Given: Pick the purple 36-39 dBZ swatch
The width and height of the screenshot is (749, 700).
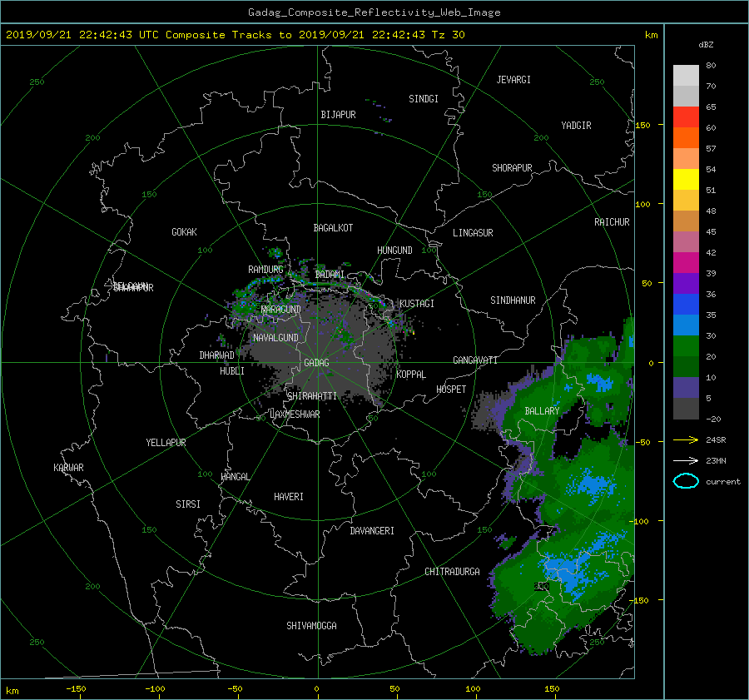Looking at the screenshot, I should click(x=686, y=283).
